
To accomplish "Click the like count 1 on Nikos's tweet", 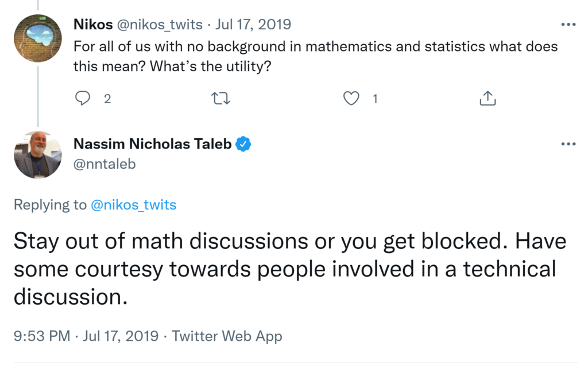I will tap(375, 99).
